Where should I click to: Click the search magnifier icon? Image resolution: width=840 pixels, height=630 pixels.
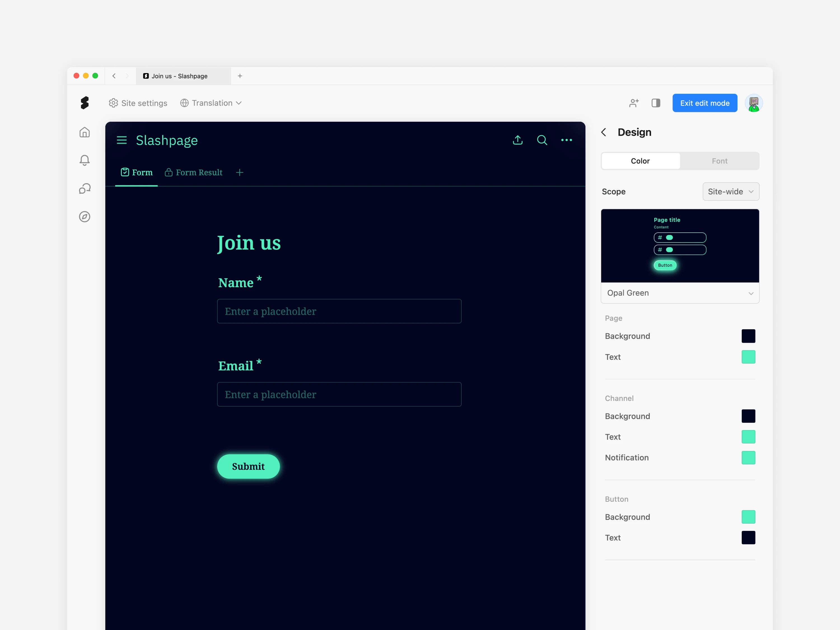click(x=542, y=140)
